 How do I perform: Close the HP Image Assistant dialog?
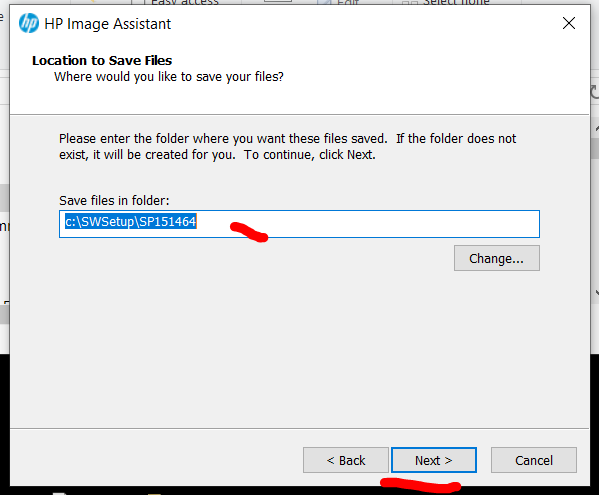(569, 23)
